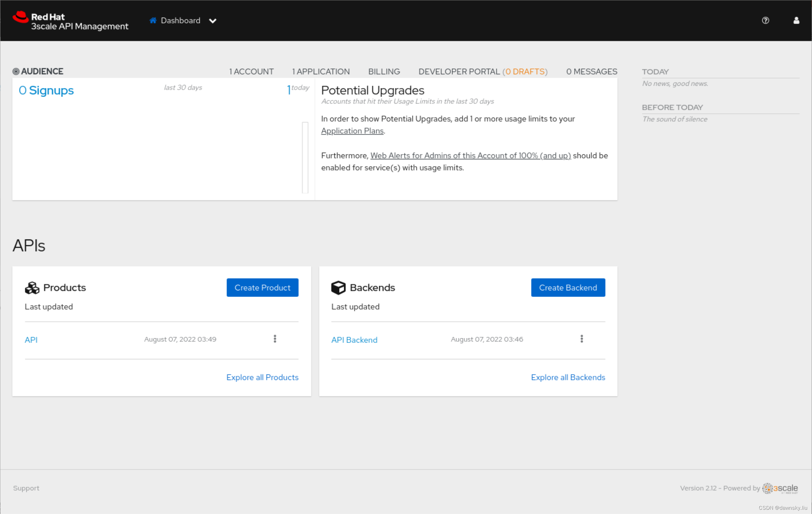
Task: Click the Red Hat 3scale logo
Action: 70,21
